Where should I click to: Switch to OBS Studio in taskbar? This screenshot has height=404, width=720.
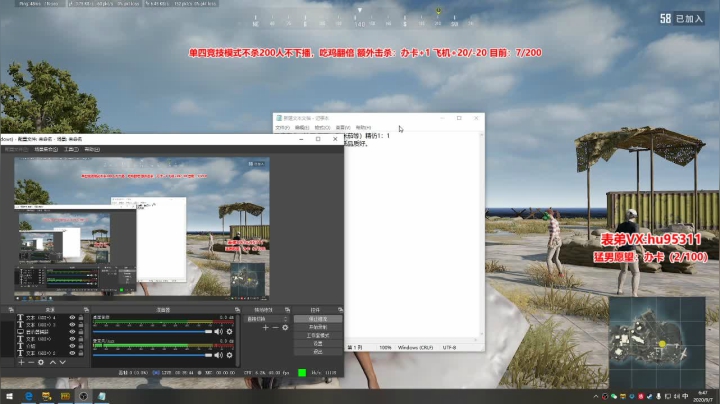point(83,396)
